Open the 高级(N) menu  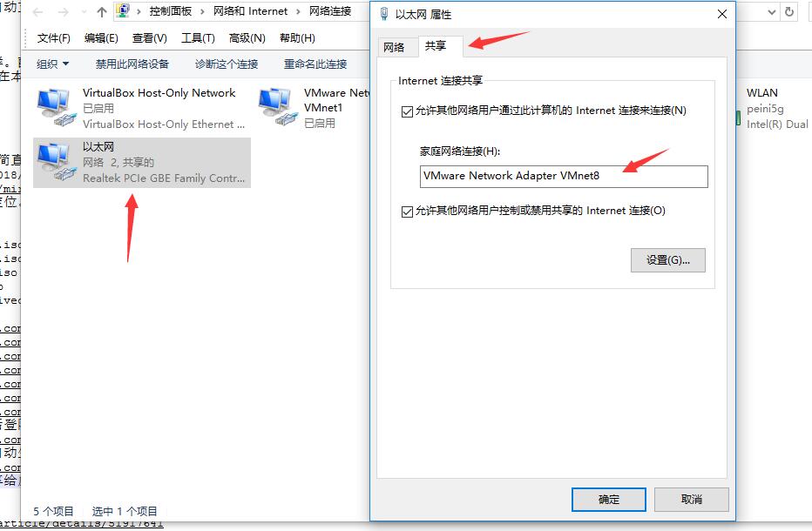247,38
